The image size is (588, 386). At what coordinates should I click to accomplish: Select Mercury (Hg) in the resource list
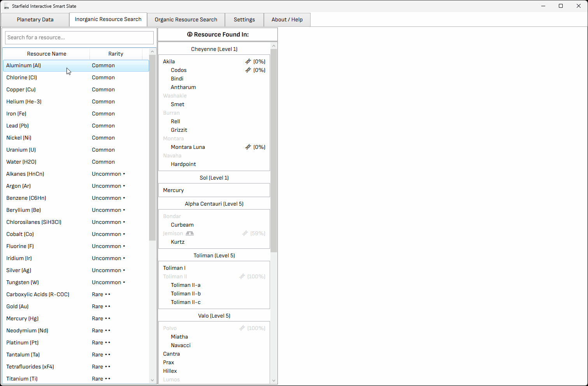pos(76,318)
